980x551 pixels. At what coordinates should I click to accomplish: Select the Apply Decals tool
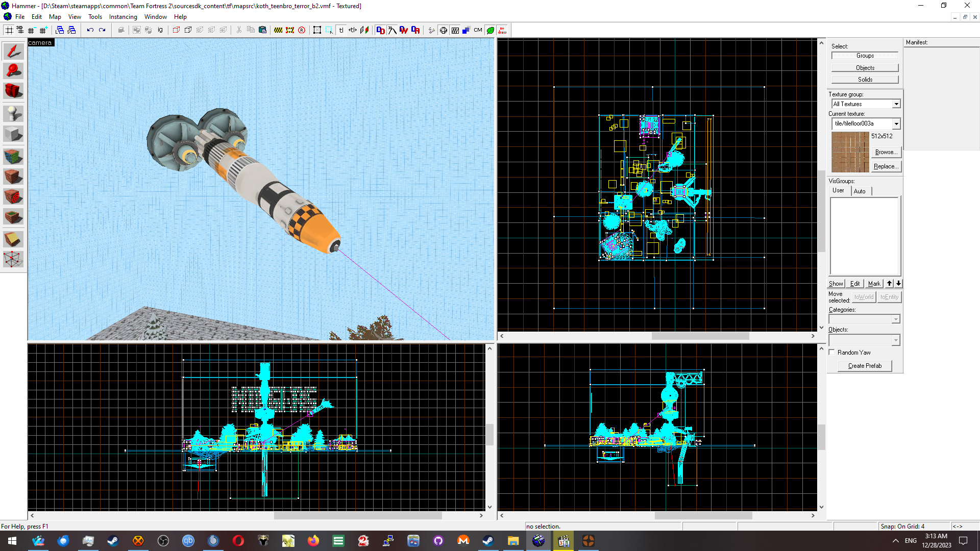[x=13, y=196]
